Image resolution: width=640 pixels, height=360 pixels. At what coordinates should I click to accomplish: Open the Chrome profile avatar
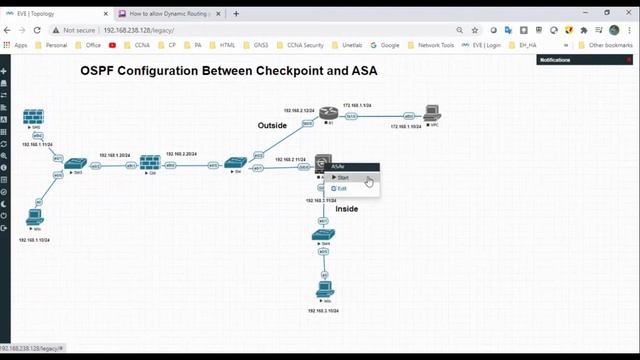(614, 30)
